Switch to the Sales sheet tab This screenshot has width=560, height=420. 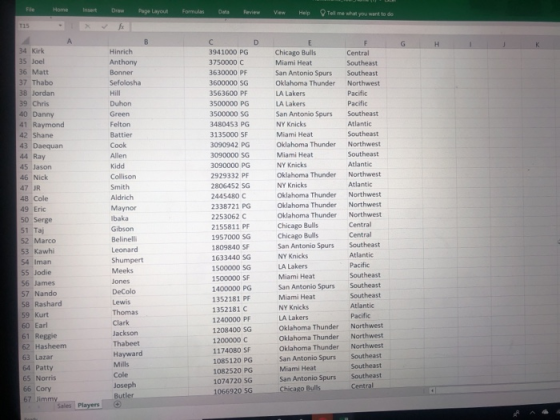tap(64, 405)
